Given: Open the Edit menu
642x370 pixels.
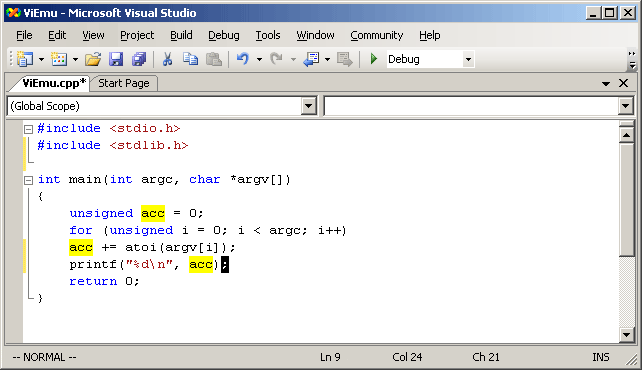Looking at the screenshot, I should pos(57,36).
